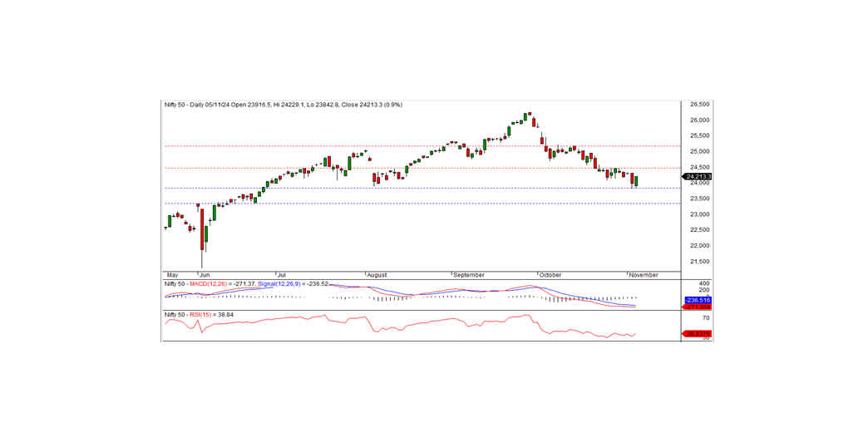Select the upper red dashed resistance line

coord(422,146)
